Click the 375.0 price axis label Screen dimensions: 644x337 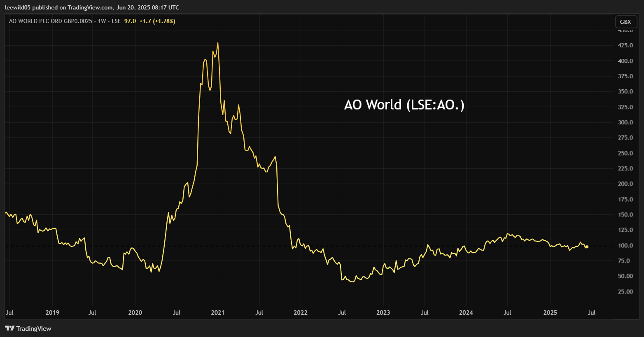pyautogui.click(x=625, y=76)
